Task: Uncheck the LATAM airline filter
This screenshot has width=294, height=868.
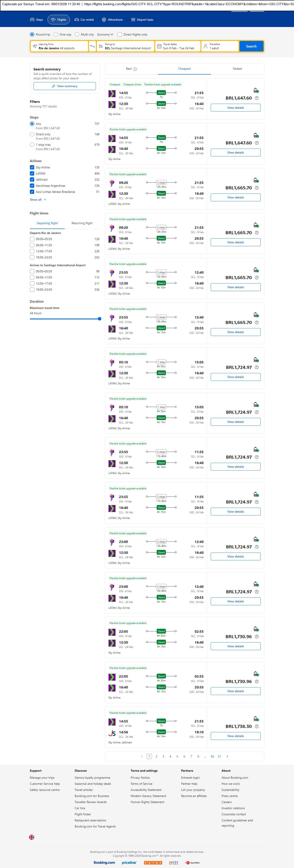Action: click(32, 173)
